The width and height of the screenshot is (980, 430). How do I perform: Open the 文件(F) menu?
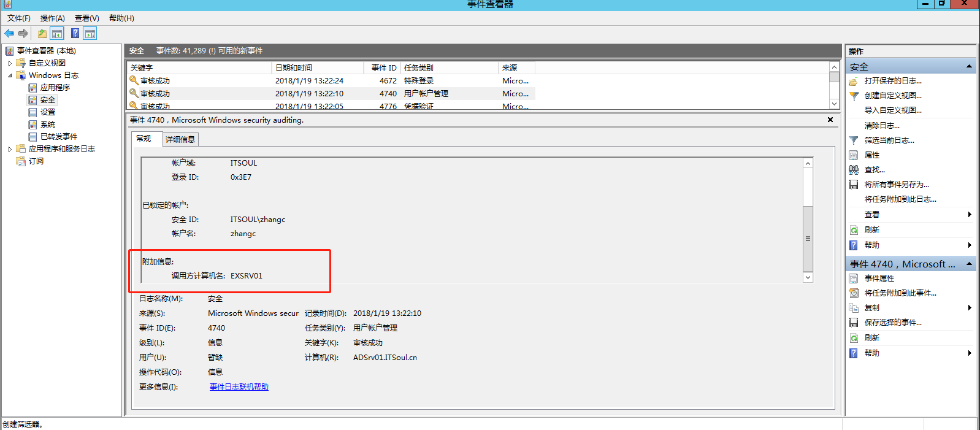pos(19,18)
